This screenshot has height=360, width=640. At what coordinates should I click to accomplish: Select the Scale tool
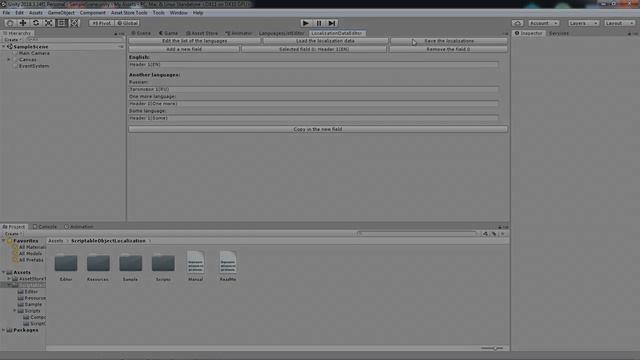[49, 23]
